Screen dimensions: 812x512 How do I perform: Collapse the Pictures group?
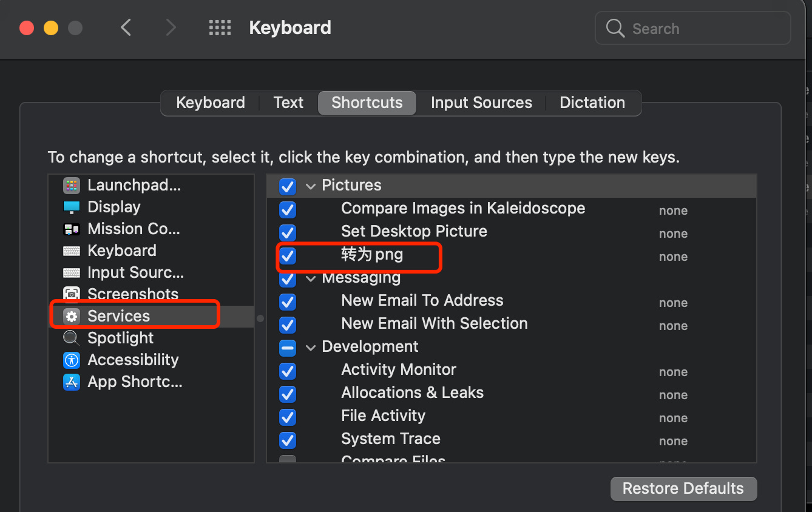311,186
